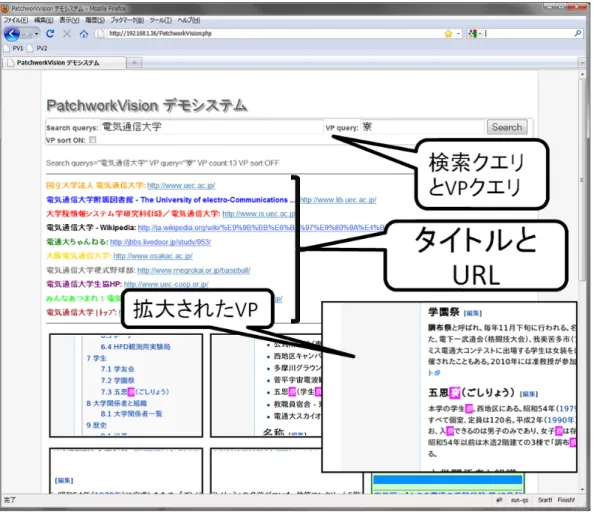Image resolution: width=594 pixels, height=514 pixels.
Task: Click the browser Back arrow button
Action: pyautogui.click(x=12, y=34)
